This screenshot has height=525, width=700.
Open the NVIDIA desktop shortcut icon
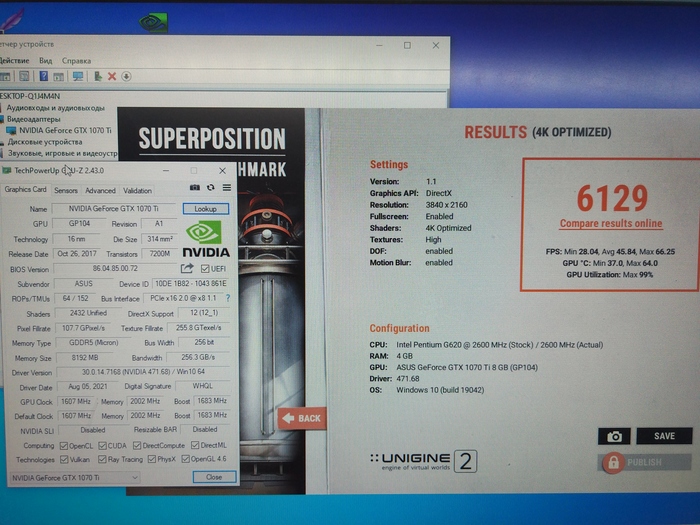pos(153,22)
